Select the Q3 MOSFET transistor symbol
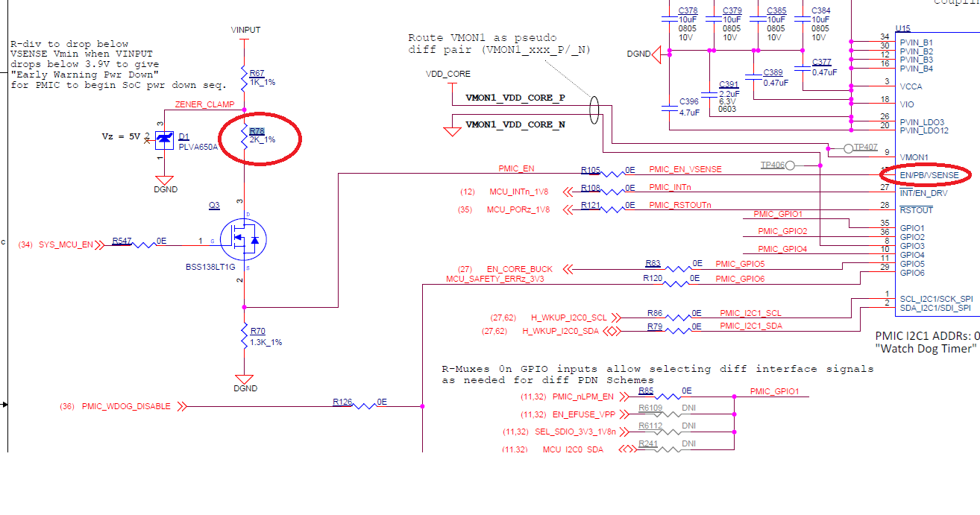 click(x=244, y=240)
